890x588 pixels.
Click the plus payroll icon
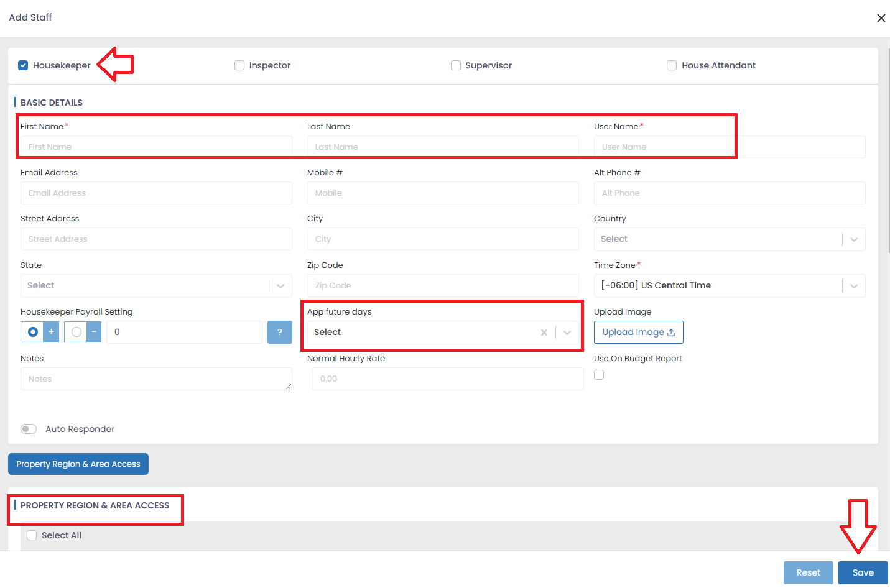pyautogui.click(x=52, y=332)
